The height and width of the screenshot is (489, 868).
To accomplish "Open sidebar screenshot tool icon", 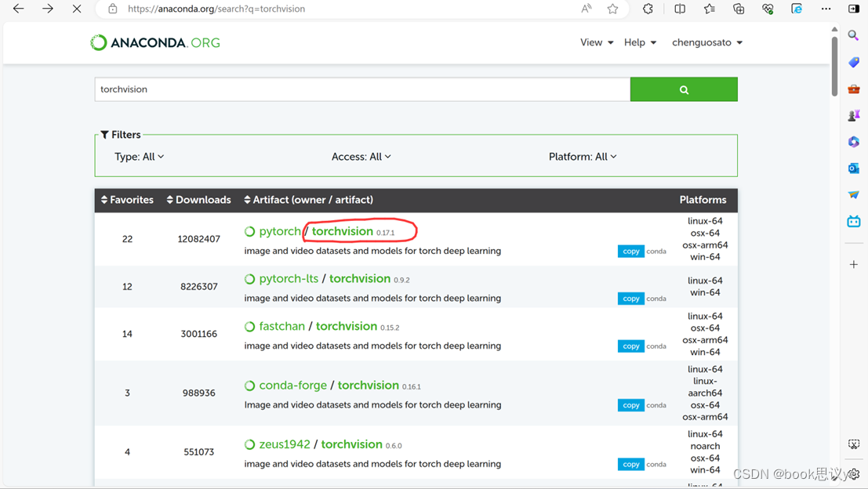I will (x=854, y=444).
